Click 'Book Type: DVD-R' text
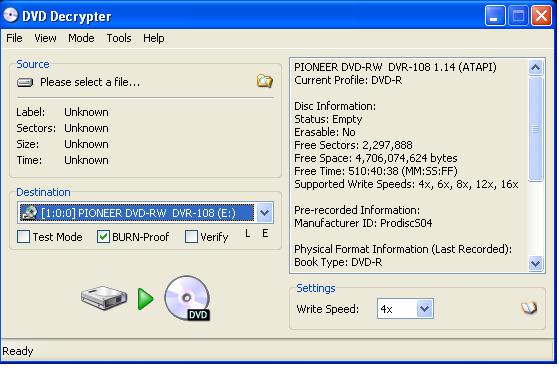 click(x=338, y=262)
